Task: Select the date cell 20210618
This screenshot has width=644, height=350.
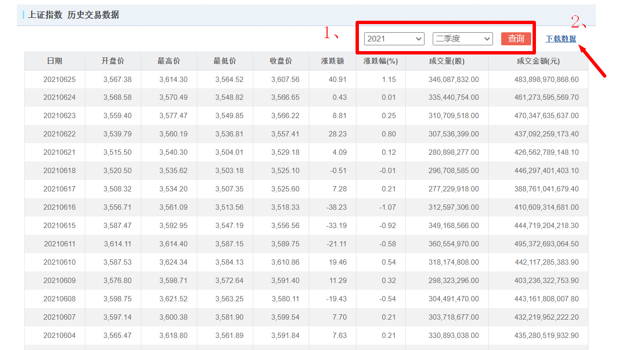Action: [x=59, y=171]
